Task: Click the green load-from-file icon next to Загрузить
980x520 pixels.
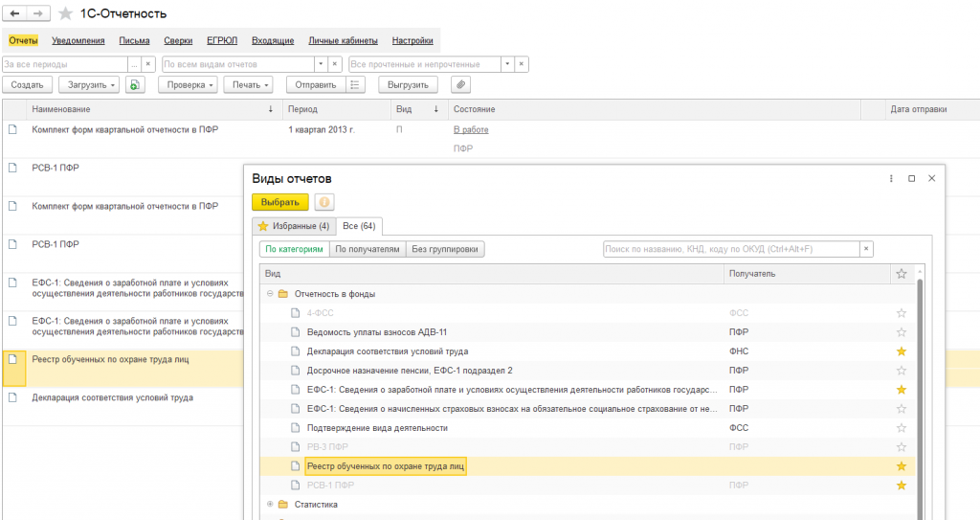Action: click(x=135, y=85)
